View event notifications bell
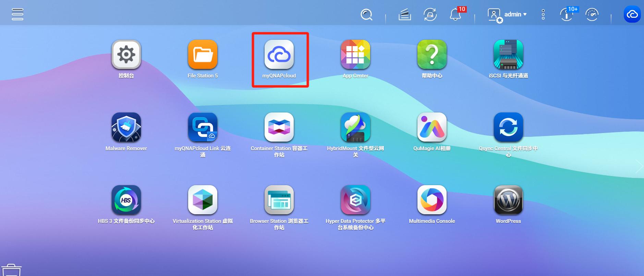644x276 pixels. point(456,14)
